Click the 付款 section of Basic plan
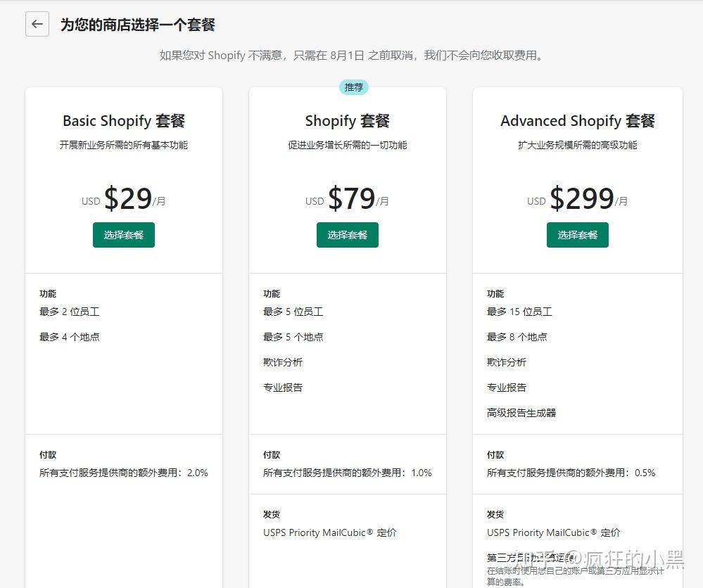 (x=48, y=454)
